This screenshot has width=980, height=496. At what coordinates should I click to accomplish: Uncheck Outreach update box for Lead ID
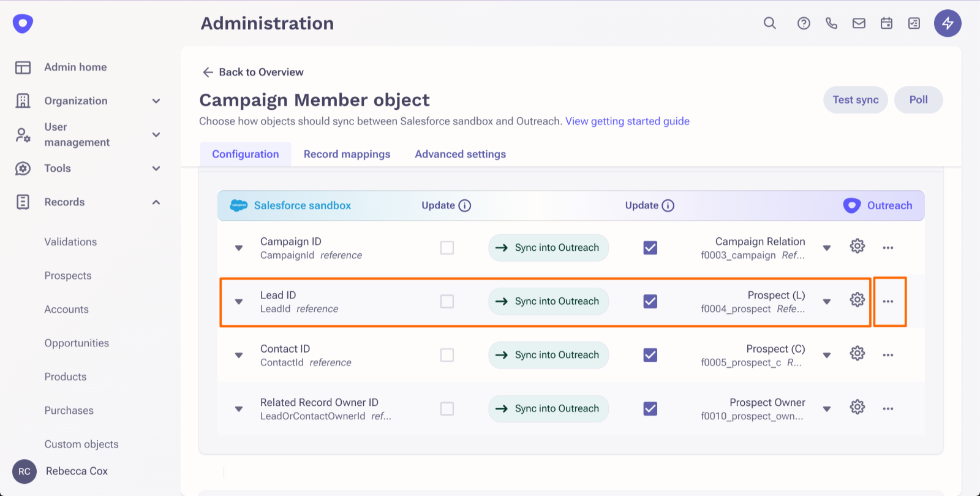[650, 302]
